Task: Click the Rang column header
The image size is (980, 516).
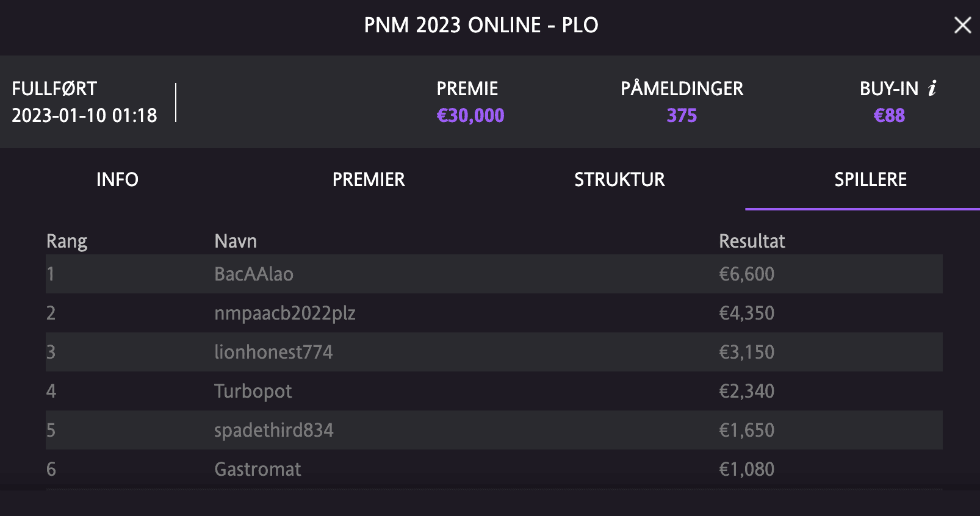Action: pyautogui.click(x=67, y=242)
